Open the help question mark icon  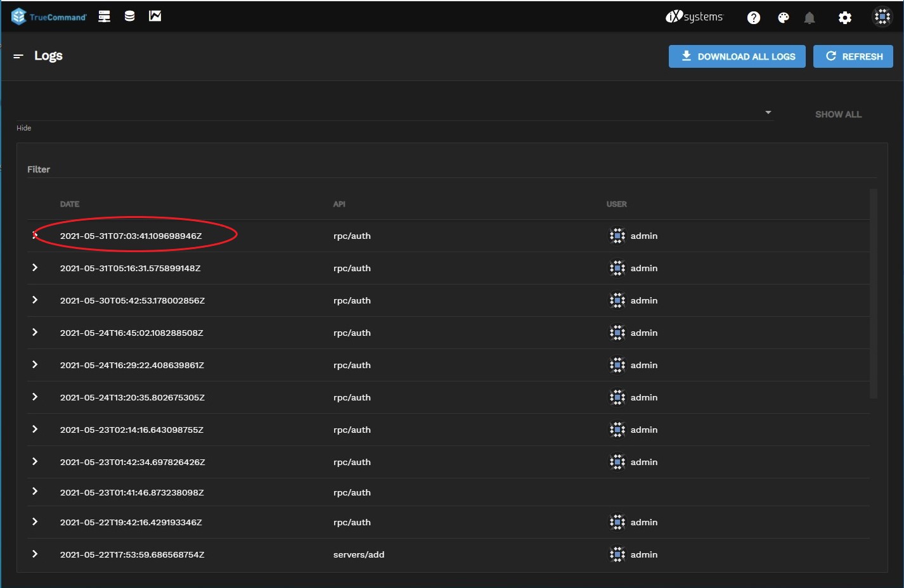point(754,18)
